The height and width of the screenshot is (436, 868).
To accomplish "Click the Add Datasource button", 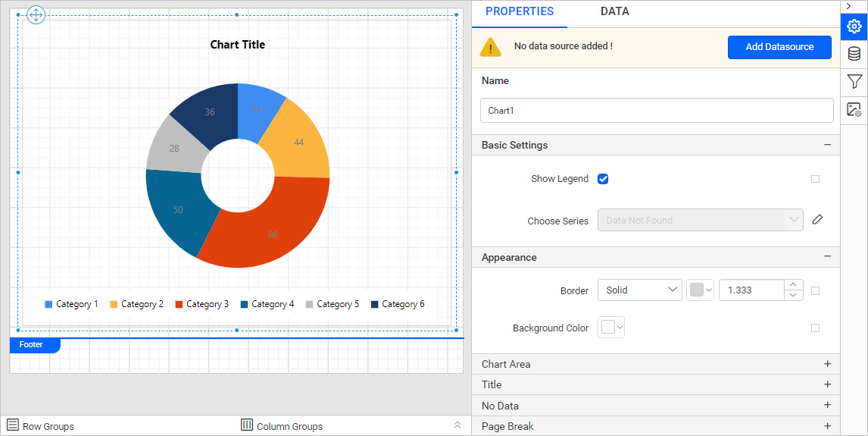I will [x=779, y=47].
